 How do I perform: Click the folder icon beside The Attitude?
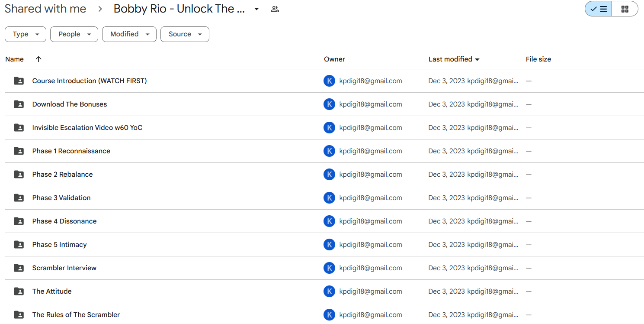click(x=19, y=292)
